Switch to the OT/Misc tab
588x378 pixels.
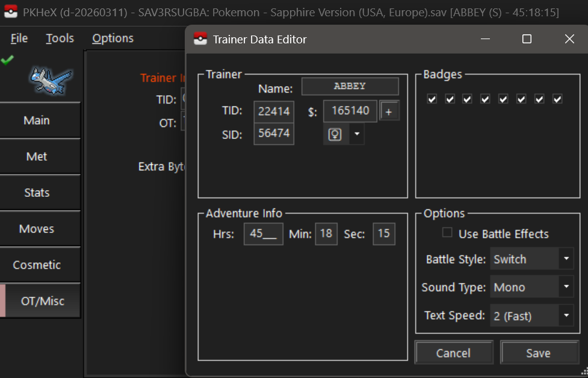click(42, 301)
